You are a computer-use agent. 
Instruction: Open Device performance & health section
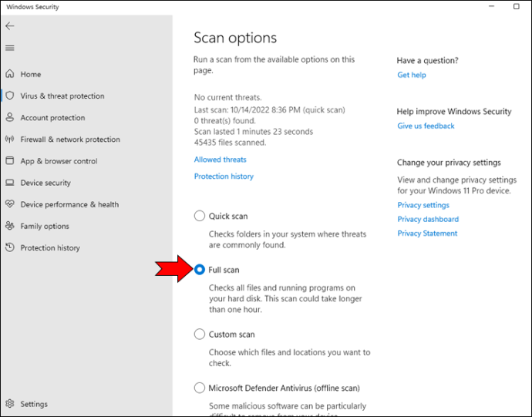click(x=69, y=204)
